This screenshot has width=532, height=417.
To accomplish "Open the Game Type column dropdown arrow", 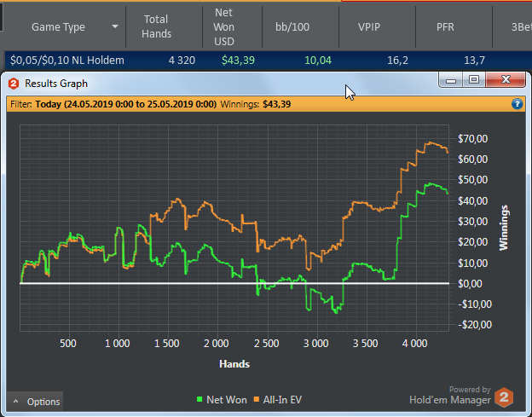I will pyautogui.click(x=115, y=26).
